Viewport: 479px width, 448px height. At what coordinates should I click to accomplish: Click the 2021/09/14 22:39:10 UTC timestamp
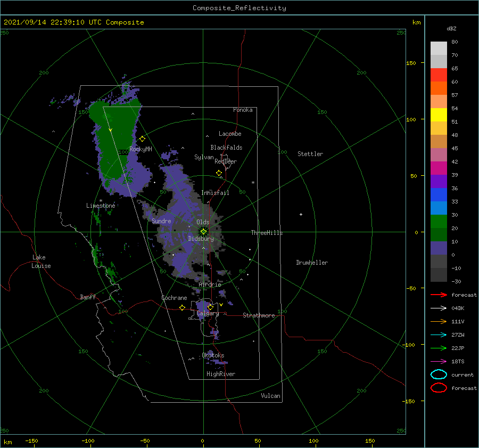[x=52, y=22]
